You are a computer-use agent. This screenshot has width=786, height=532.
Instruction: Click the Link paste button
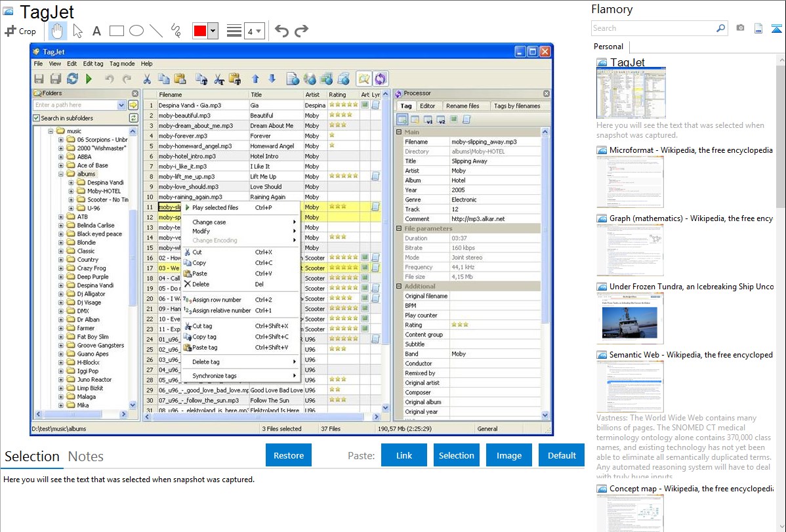[x=404, y=455]
